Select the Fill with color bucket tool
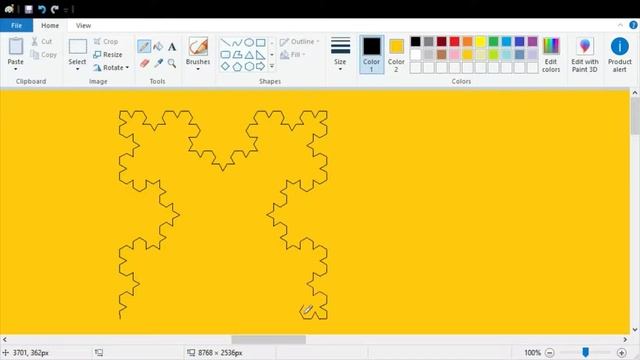The height and width of the screenshot is (360, 640). pos(158,47)
